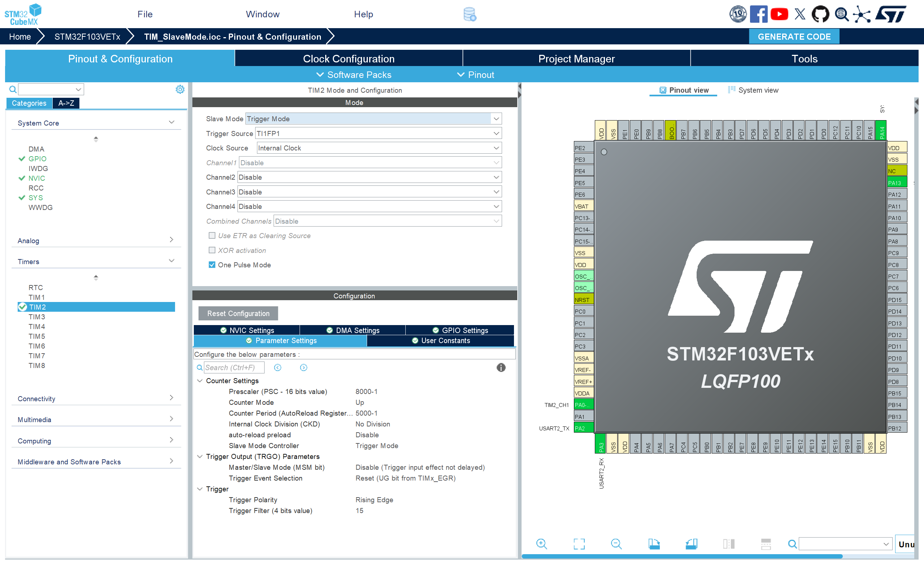This screenshot has height=565, width=924.
Task: Click the fit-to-screen best fit icon
Action: coord(579,544)
